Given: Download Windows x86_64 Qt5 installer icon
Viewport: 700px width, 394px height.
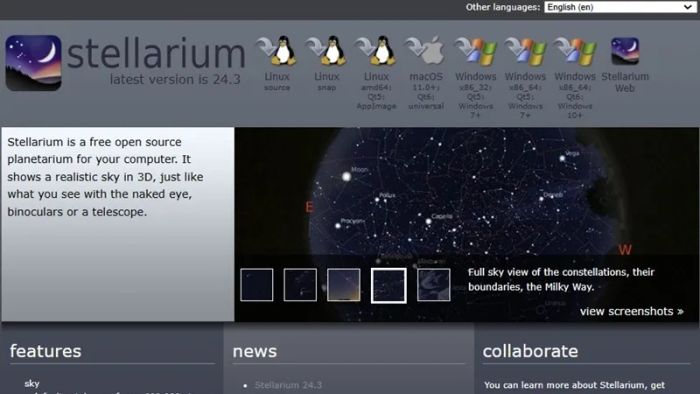Looking at the screenshot, I should coord(525,51).
